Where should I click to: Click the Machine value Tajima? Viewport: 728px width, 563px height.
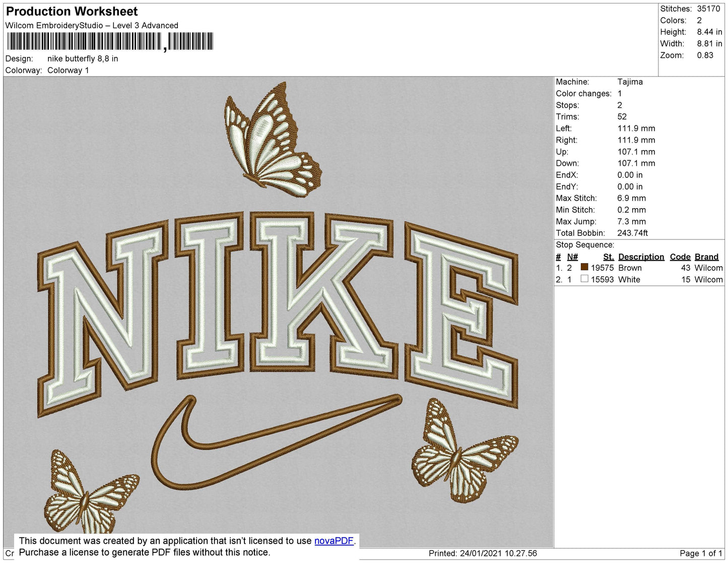point(630,82)
